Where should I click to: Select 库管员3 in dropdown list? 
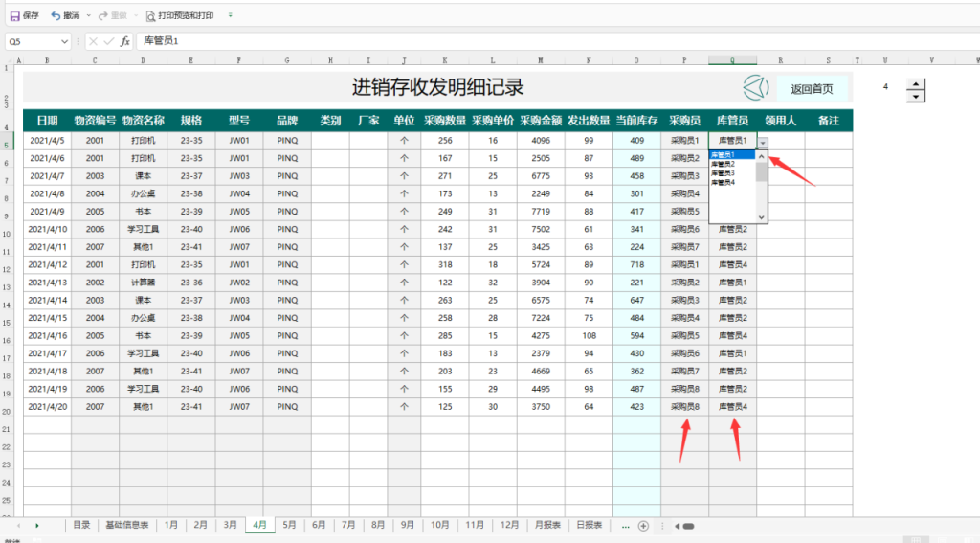pyautogui.click(x=732, y=173)
